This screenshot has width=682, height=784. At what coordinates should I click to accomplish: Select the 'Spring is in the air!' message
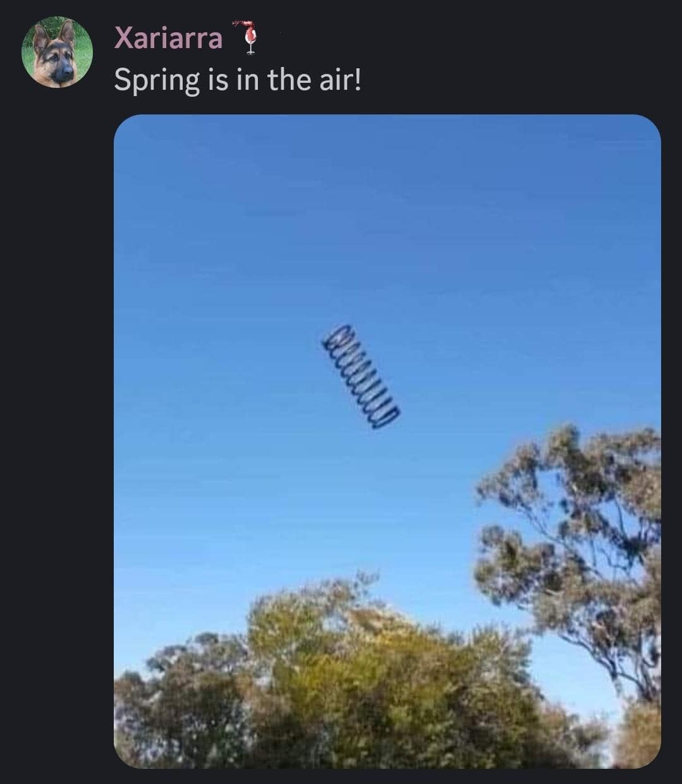(x=238, y=80)
